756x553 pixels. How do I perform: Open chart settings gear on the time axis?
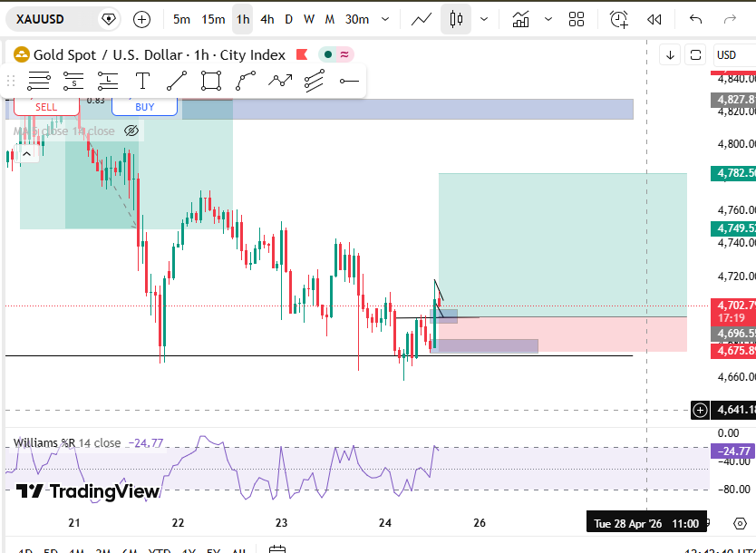740,524
